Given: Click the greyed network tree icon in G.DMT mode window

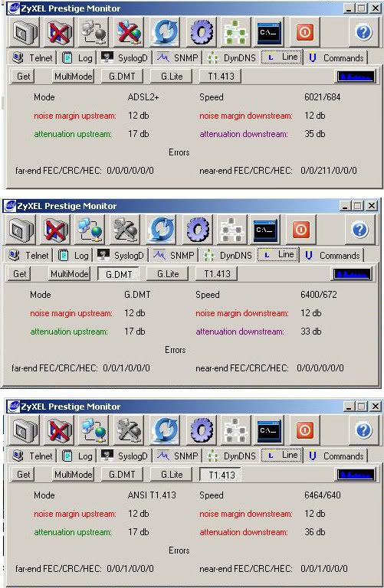Looking at the screenshot, I should [x=232, y=230].
